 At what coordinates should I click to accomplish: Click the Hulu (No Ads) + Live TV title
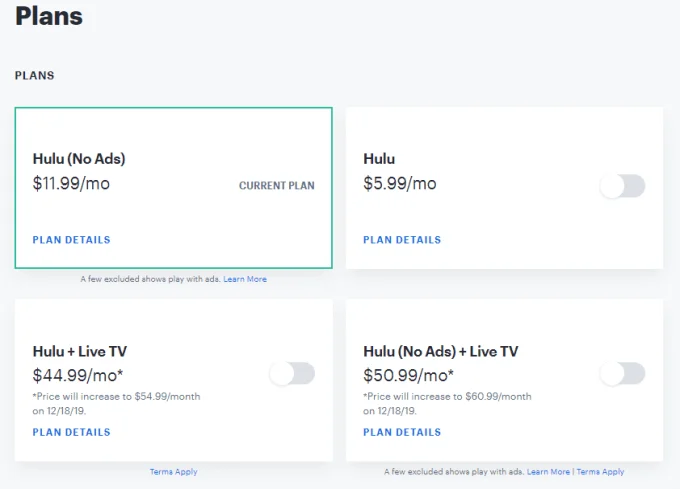point(441,351)
